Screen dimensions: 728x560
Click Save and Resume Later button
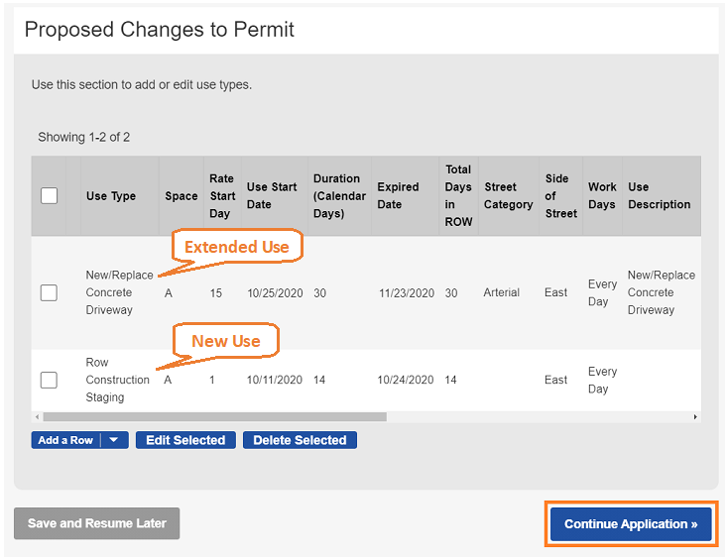pyautogui.click(x=96, y=523)
